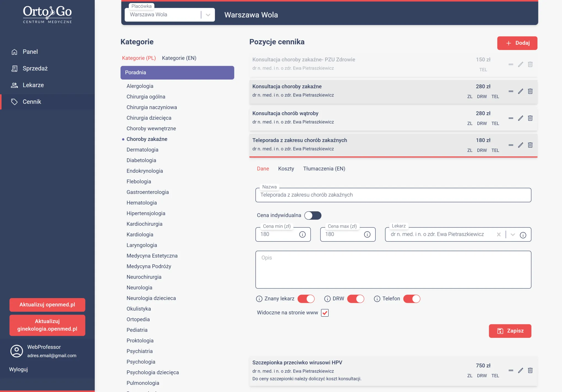This screenshot has height=392, width=562.
Task: Click into the Opis text area
Action: [393, 269]
